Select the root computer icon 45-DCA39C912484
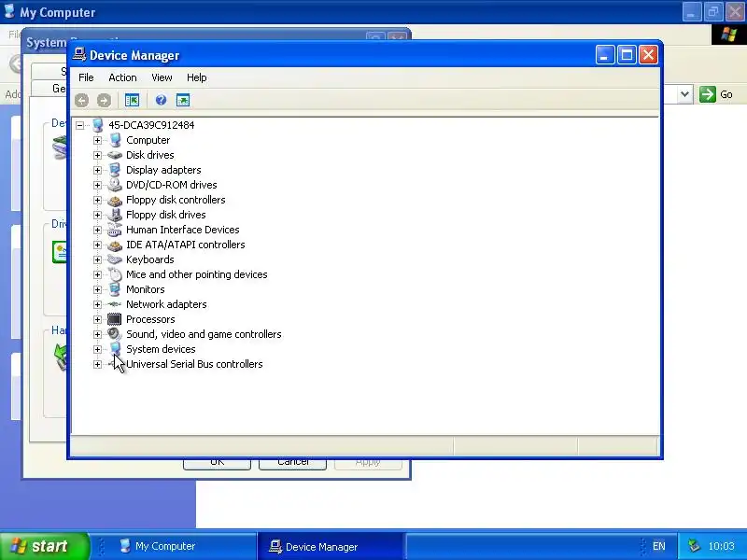This screenshot has height=560, width=747. 98,125
